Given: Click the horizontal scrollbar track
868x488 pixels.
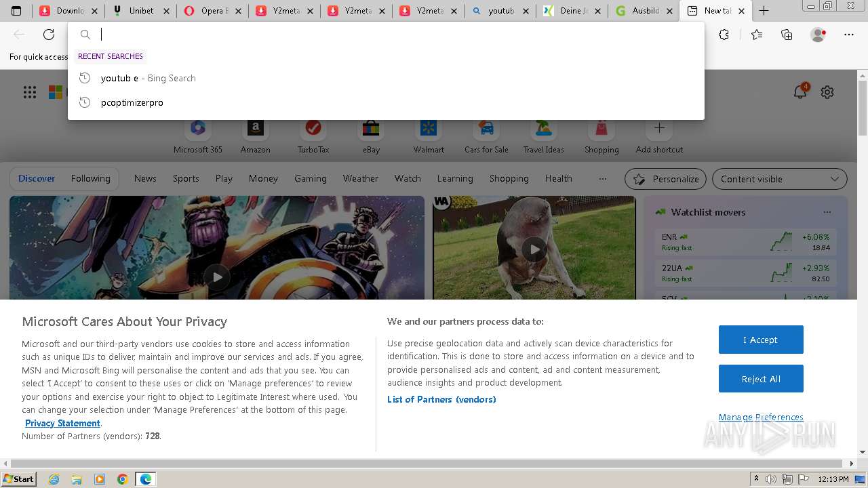Looking at the screenshot, I should tap(429, 464).
